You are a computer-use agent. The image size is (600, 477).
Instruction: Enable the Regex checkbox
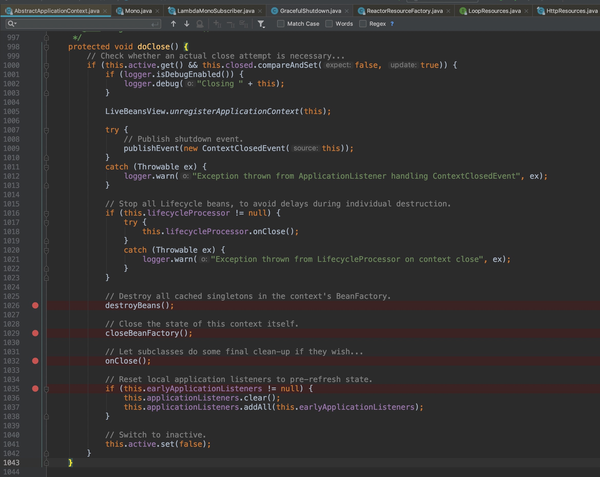(364, 23)
